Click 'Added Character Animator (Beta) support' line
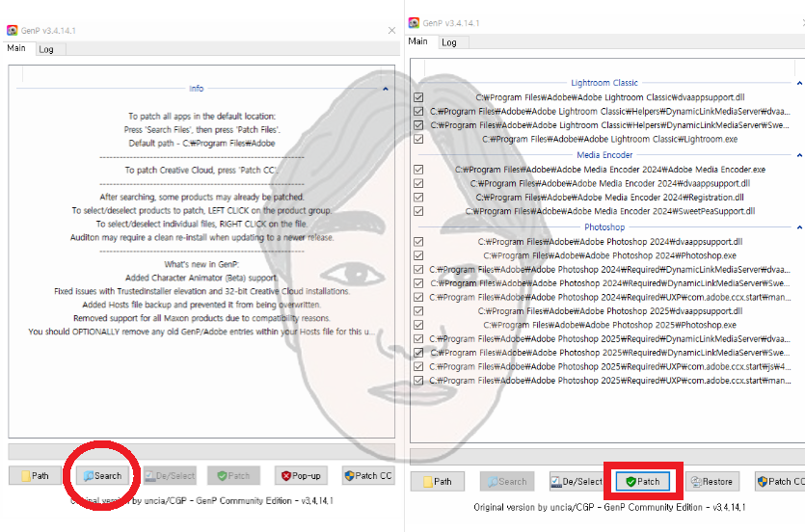Screen dimensions: 805x532 point(201,278)
